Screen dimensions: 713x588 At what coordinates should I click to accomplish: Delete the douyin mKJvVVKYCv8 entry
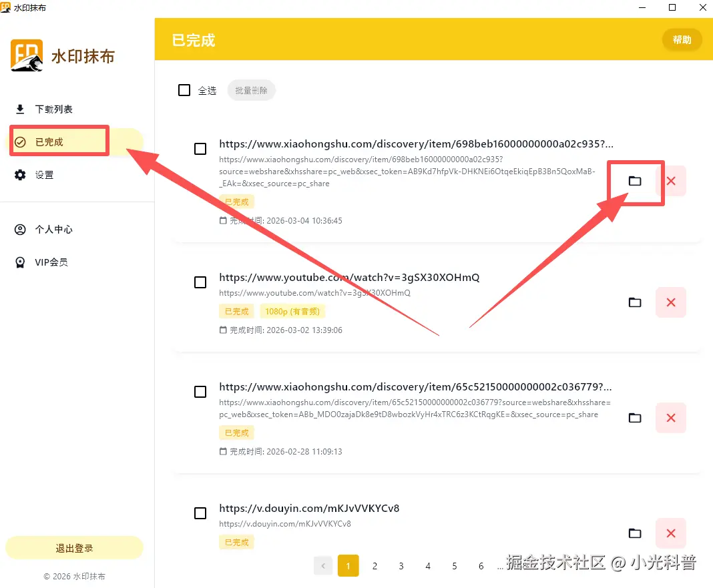pos(671,533)
